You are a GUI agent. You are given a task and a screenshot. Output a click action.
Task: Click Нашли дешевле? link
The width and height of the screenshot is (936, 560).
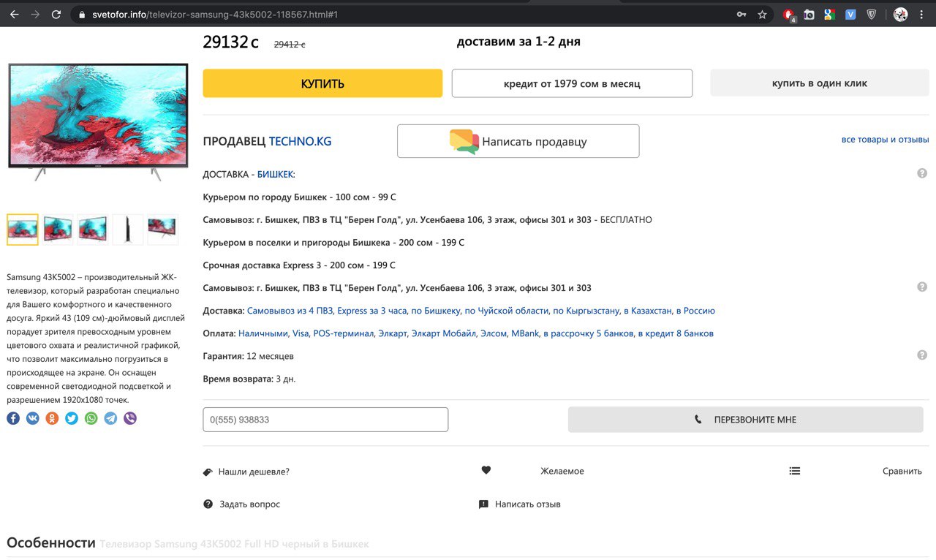tap(254, 472)
